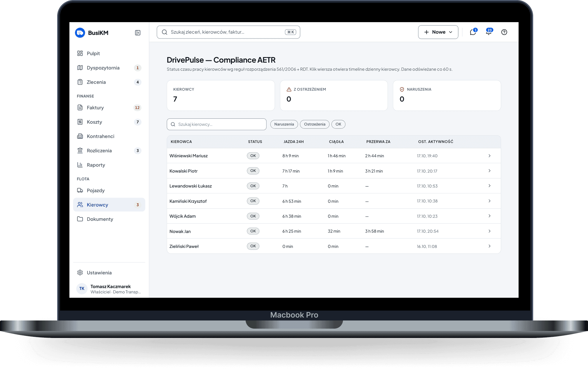
Task: Open the Kierowcy menu item
Action: point(109,205)
